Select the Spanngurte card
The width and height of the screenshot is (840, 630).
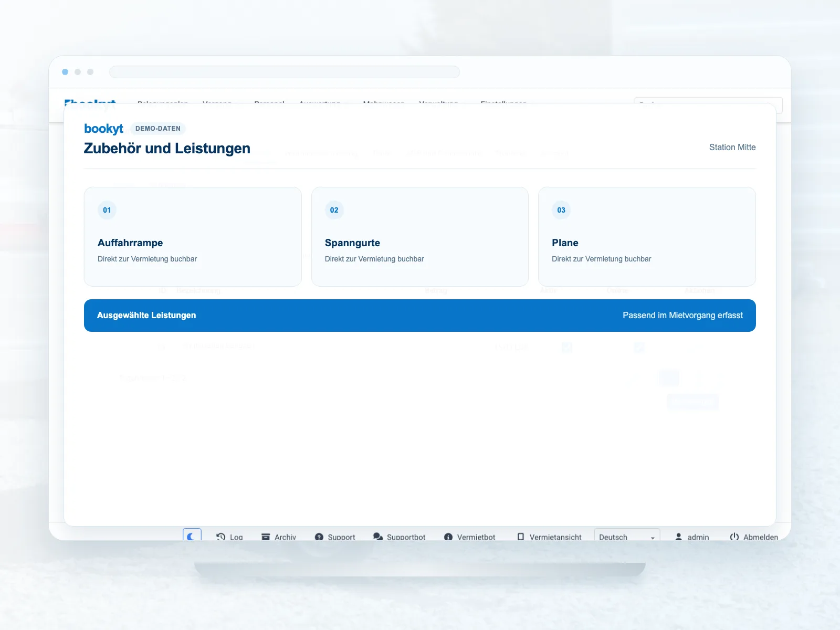click(419, 237)
